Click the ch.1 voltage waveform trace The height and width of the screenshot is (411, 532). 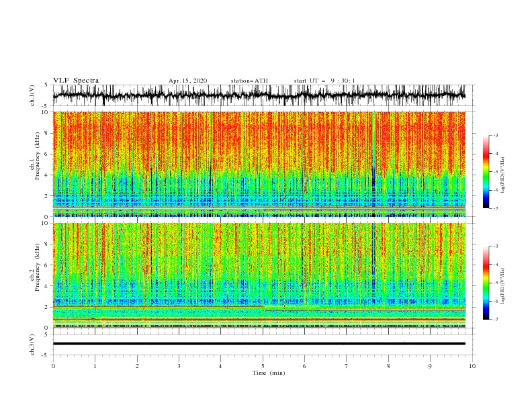[x=259, y=95]
